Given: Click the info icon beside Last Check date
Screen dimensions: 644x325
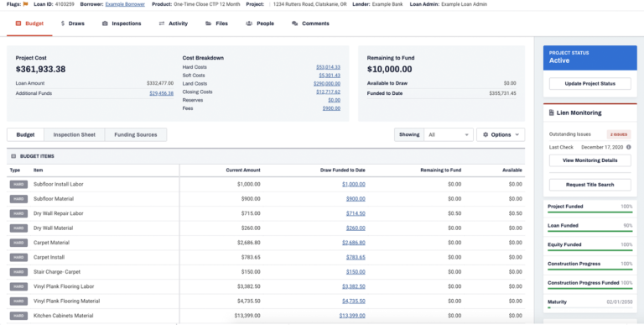Looking at the screenshot, I should 628,147.
